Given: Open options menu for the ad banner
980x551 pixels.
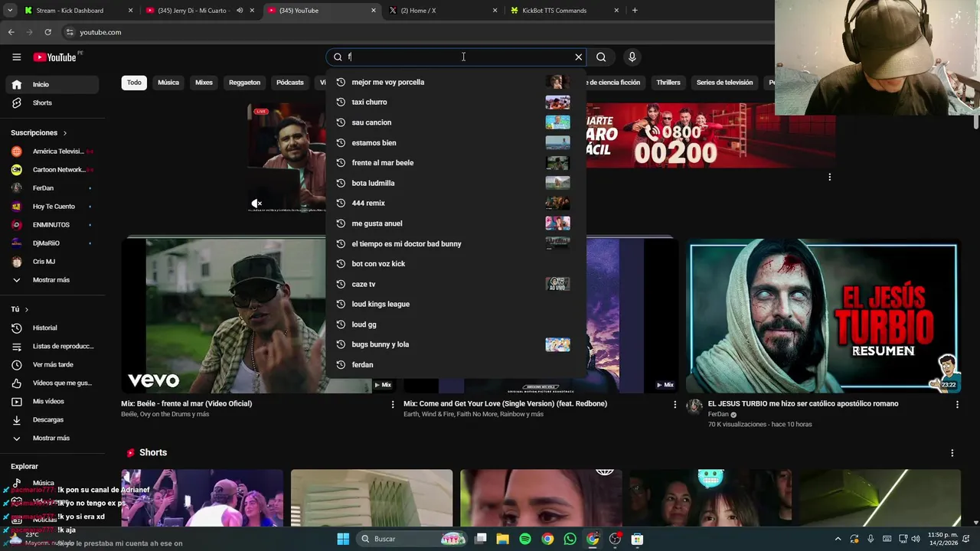Looking at the screenshot, I should (829, 178).
